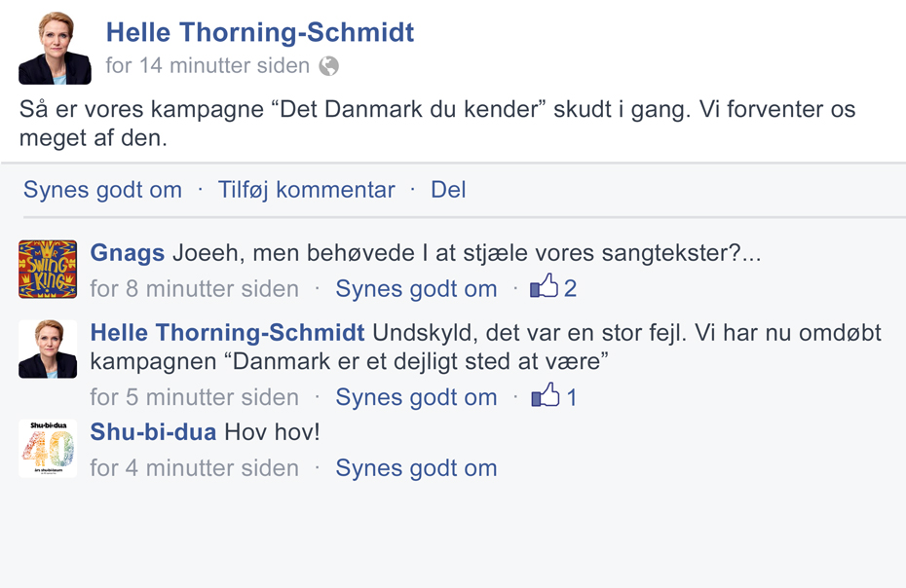
Task: Click 'Synes godt om' under the main post
Action: [102, 190]
